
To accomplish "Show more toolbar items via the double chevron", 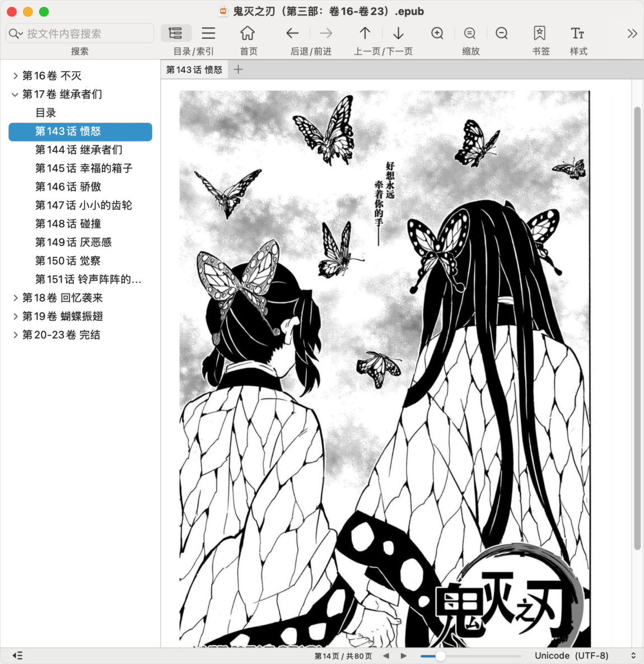I will (632, 34).
